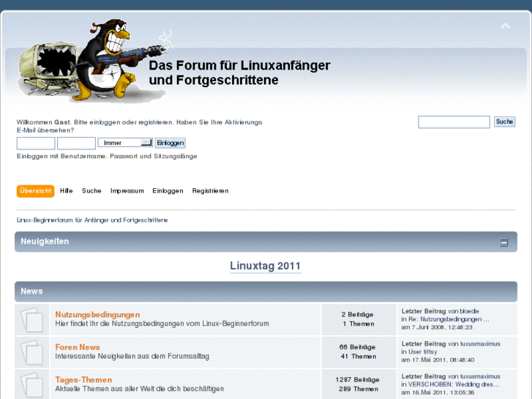532x399 pixels.
Task: Click the Das Forum für Linuxanfänger heading
Action: pos(239,72)
